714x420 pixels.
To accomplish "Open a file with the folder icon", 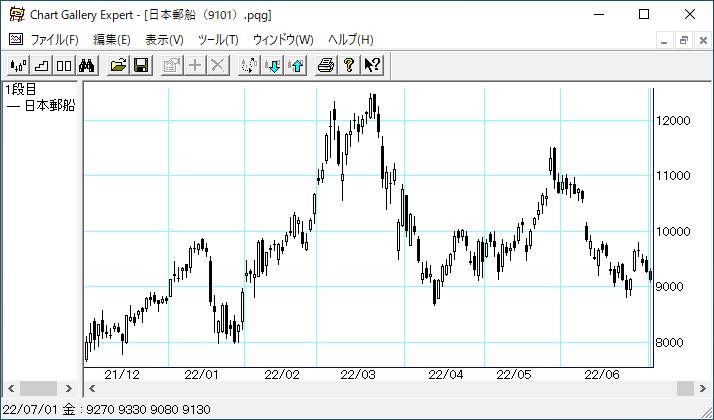I will (118, 66).
